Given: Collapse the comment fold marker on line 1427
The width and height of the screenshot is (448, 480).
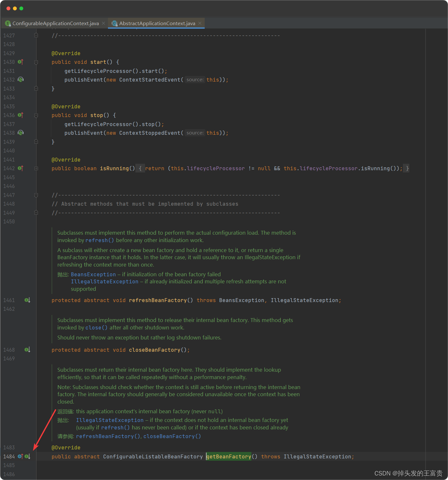Looking at the screenshot, I should pos(36,35).
